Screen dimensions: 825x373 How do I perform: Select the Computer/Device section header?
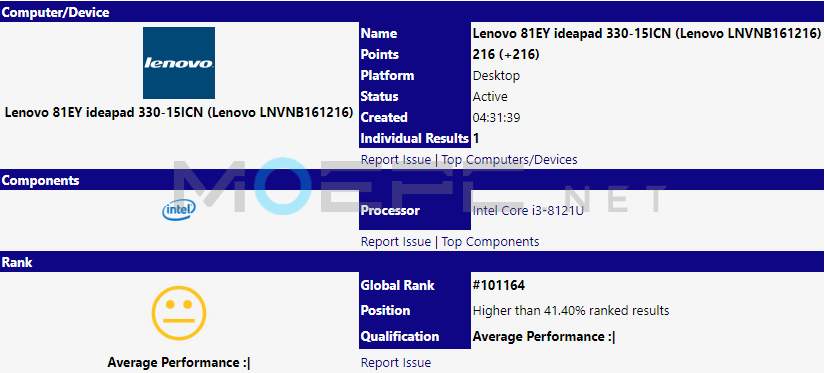click(412, 12)
